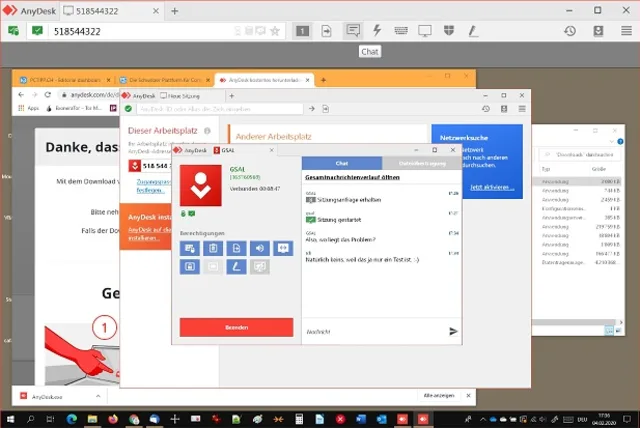Open the hamburger main menu in outer AnyDesk

627,31
